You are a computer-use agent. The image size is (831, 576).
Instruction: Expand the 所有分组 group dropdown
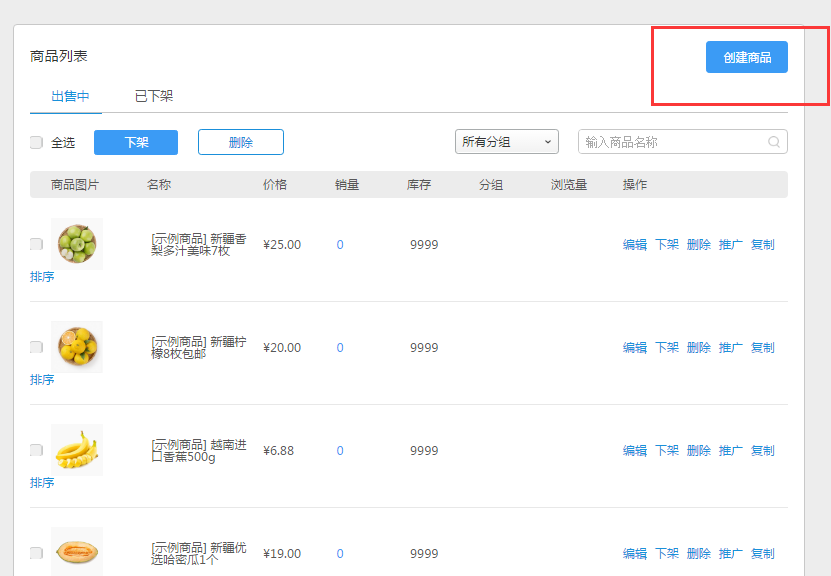(x=507, y=142)
